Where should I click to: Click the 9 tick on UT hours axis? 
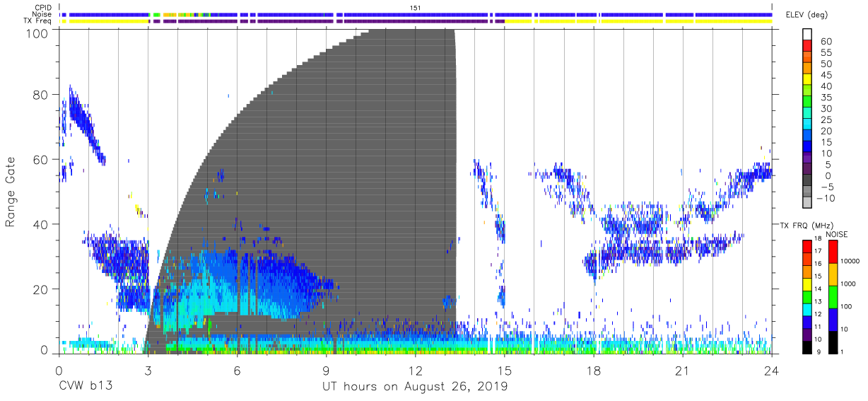[326, 370]
